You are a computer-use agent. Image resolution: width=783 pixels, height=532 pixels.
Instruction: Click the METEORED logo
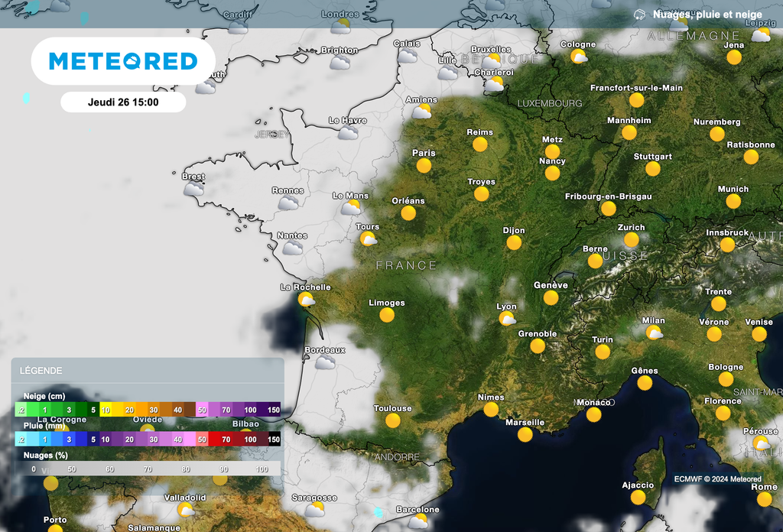[123, 61]
